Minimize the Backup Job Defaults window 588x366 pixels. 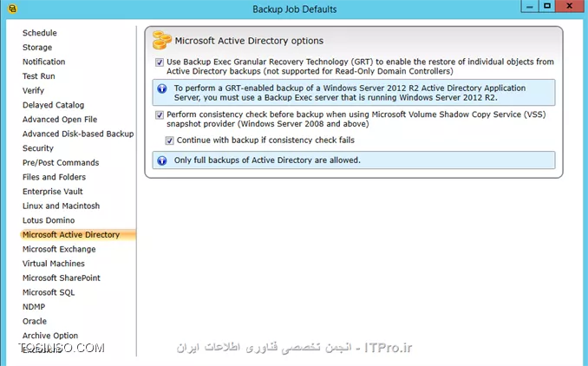pos(530,6)
